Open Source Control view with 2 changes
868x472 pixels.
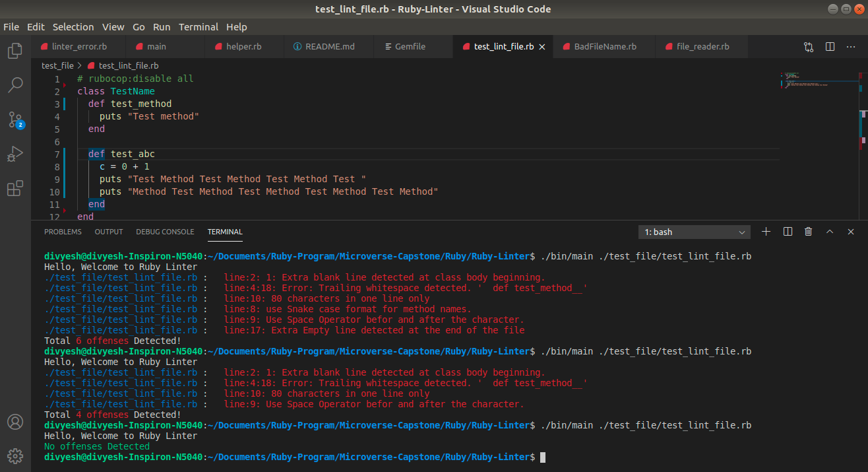pos(15,119)
